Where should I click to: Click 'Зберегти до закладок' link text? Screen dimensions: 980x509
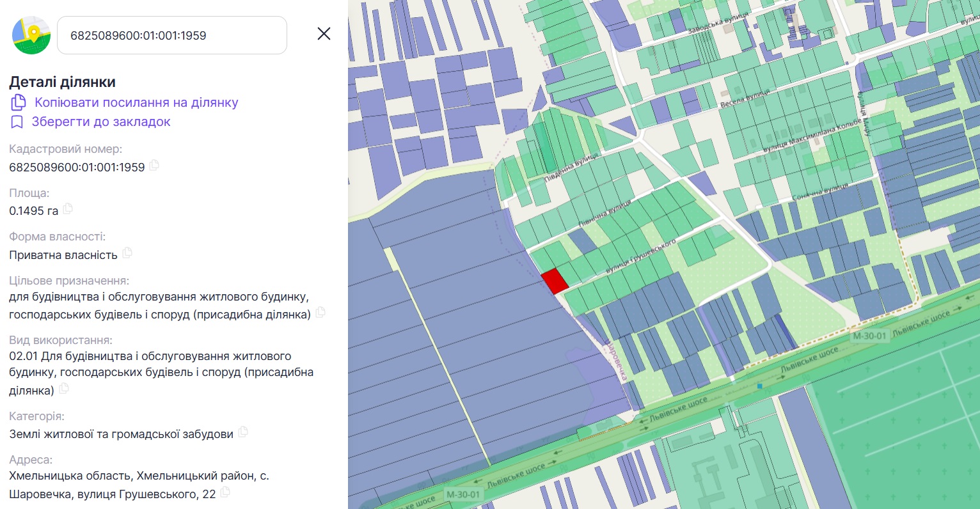101,121
